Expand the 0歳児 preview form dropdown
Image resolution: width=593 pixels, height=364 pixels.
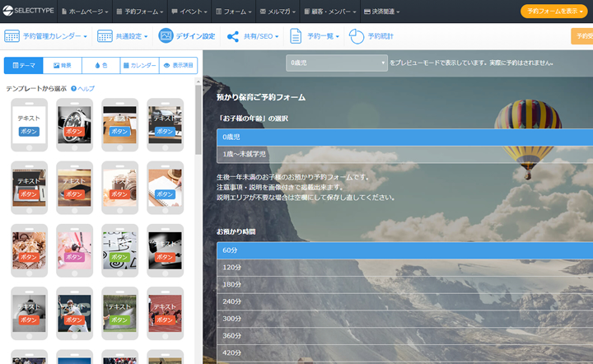(337, 63)
